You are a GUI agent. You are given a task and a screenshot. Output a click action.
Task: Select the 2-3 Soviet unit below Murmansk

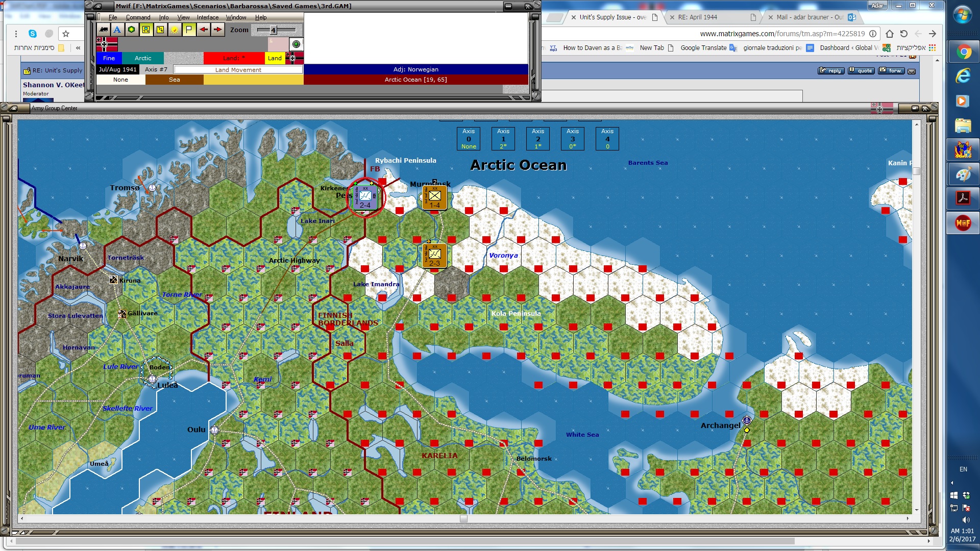coord(435,255)
